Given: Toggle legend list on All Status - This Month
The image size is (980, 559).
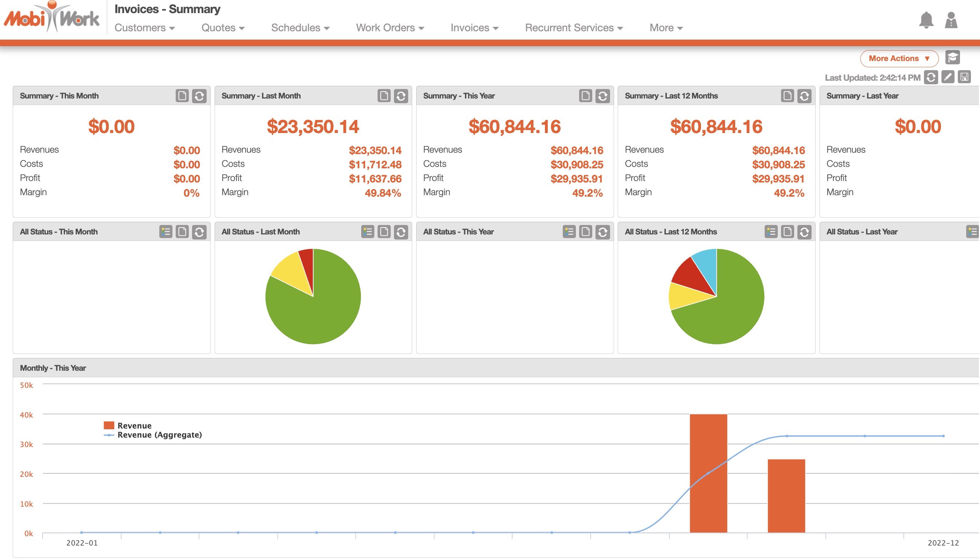Looking at the screenshot, I should [166, 232].
